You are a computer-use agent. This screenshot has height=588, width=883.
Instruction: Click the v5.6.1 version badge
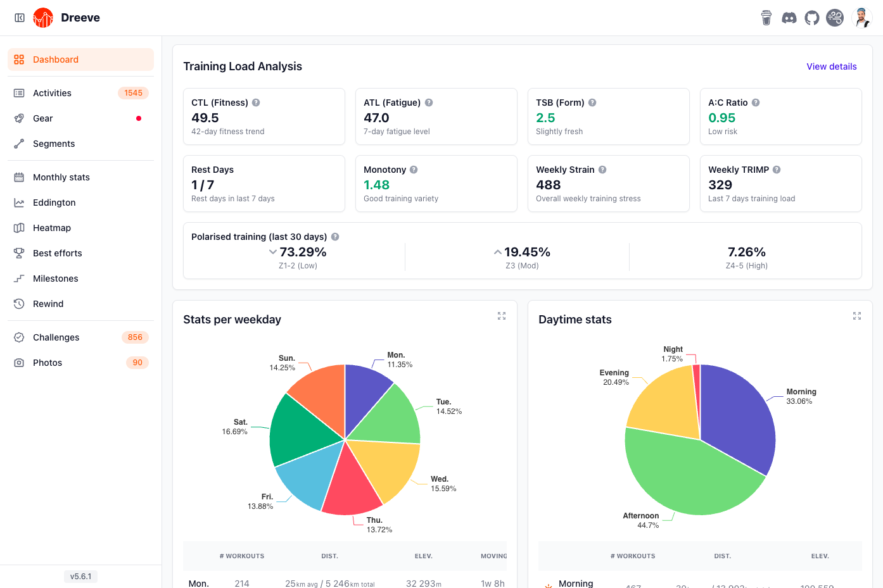point(80,577)
